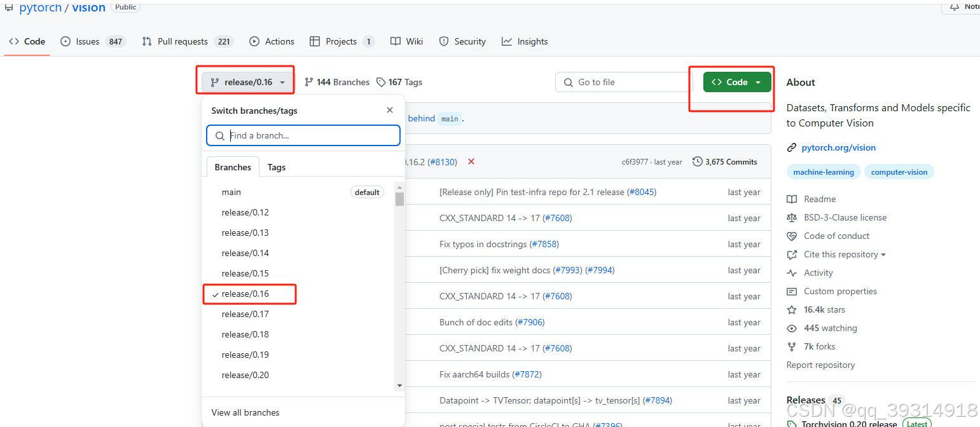The width and height of the screenshot is (980, 427).
Task: Open the Readme link in About
Action: [x=811, y=199]
